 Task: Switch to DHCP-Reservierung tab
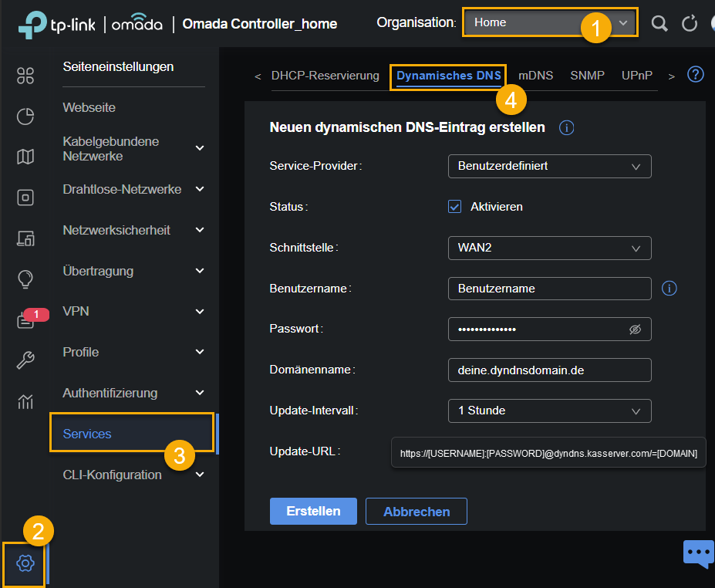pyautogui.click(x=325, y=76)
